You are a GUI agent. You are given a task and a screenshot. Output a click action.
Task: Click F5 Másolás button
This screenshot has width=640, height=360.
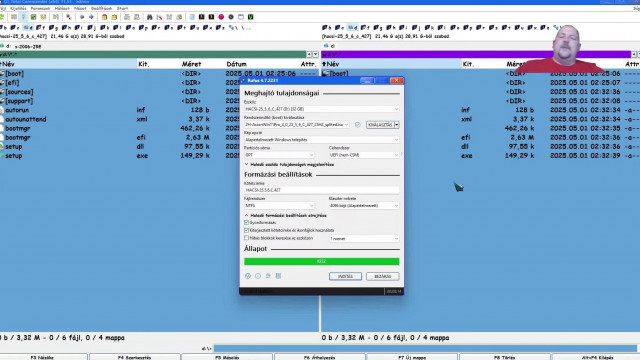tap(227, 357)
